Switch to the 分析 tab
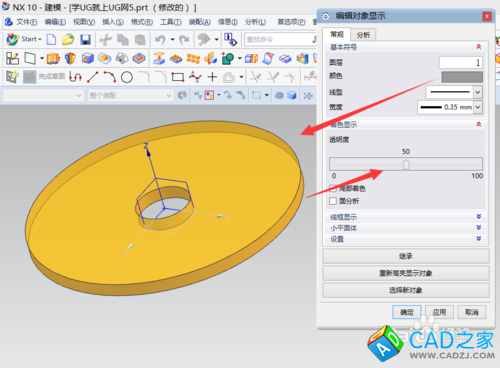The height and width of the screenshot is (368, 500). (363, 35)
